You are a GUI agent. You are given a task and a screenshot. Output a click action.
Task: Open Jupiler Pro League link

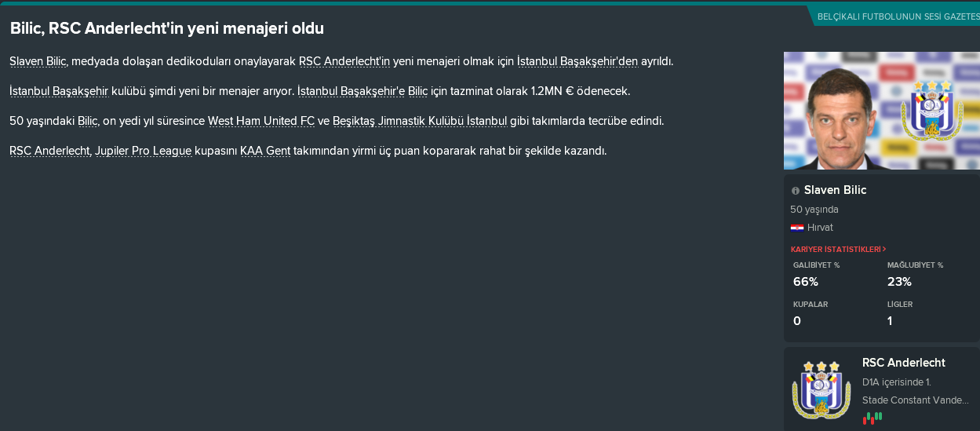point(144,151)
